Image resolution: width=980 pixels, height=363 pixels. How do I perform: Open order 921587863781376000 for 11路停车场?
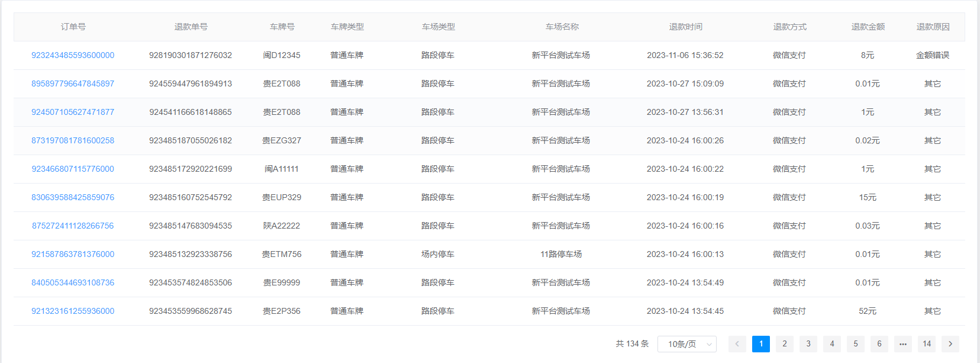point(73,254)
